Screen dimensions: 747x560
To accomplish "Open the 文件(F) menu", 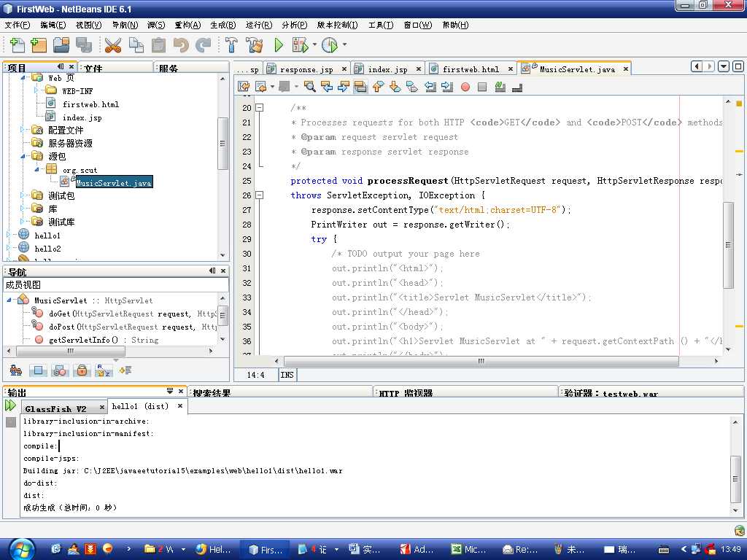I will tap(18, 25).
